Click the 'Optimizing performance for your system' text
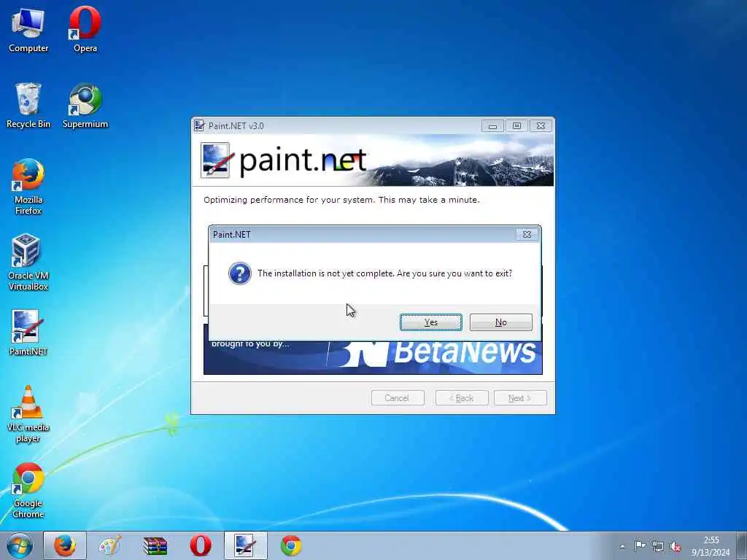This screenshot has height=560, width=747. coord(341,200)
